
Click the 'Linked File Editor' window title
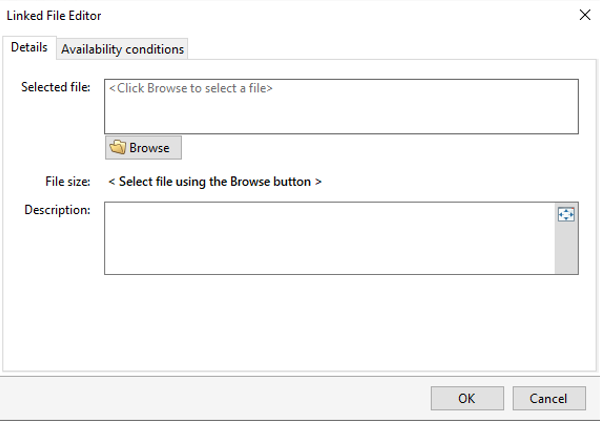tap(54, 15)
